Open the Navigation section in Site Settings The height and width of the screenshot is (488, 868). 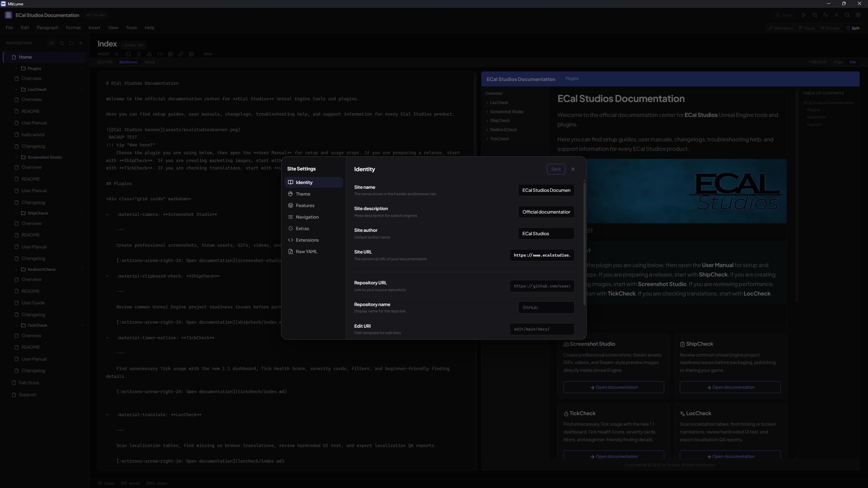click(314, 217)
